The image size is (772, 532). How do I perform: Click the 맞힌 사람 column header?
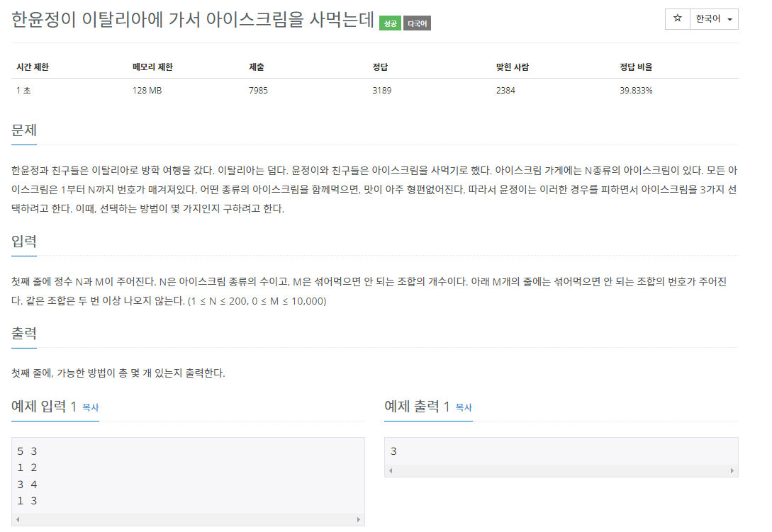tap(512, 67)
